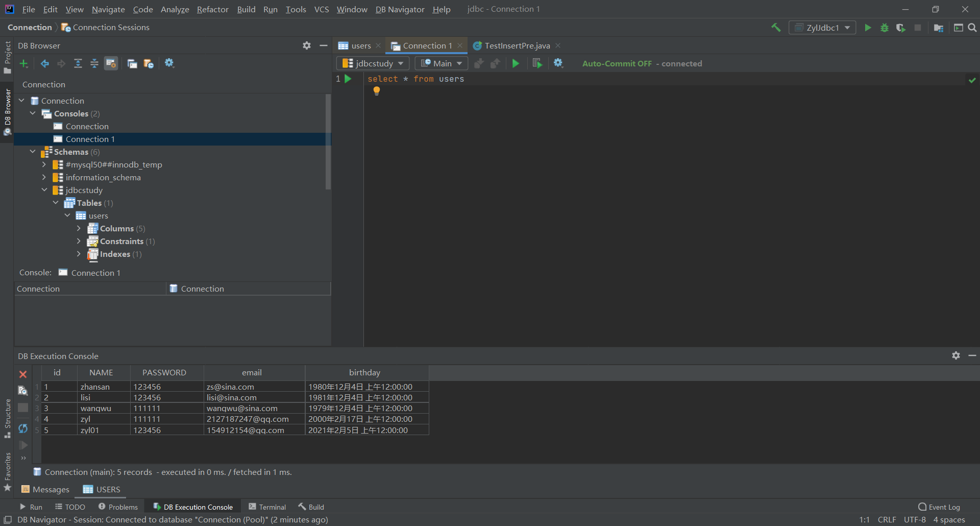Click the Auto-Commit OFF status toggle
Screen dimensions: 980x526
coord(616,63)
